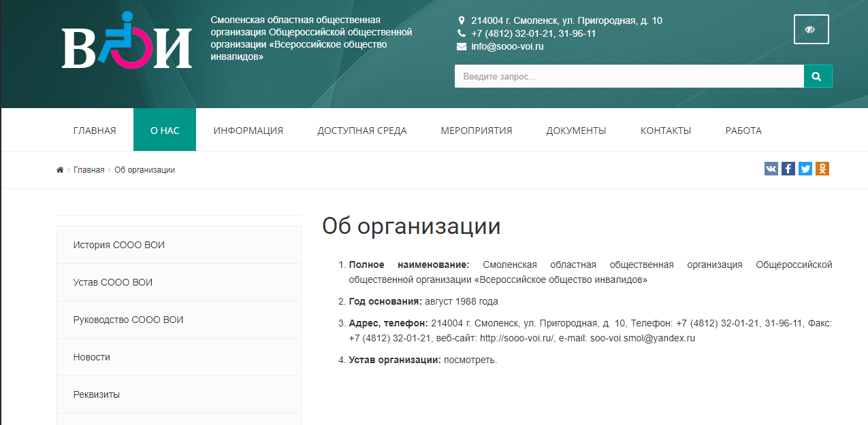Click 'Устав организации:' label text
Screen dimensions: 868x425
click(x=395, y=360)
